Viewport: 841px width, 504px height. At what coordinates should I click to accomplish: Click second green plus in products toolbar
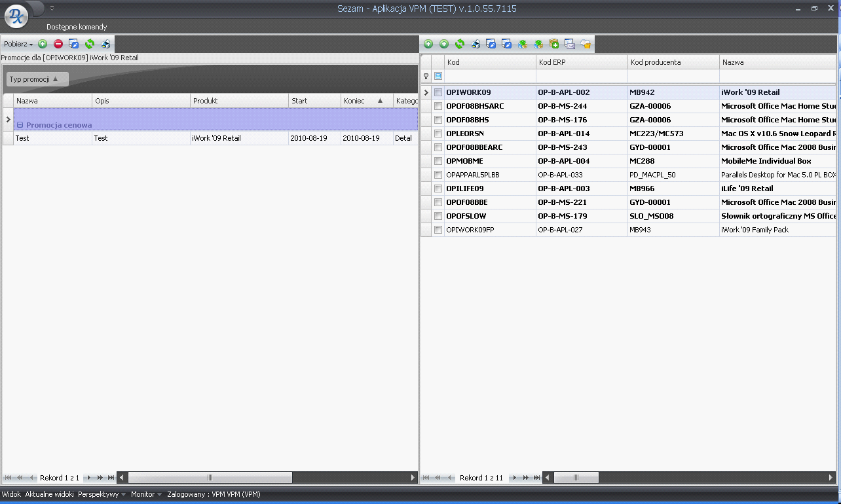coord(444,44)
